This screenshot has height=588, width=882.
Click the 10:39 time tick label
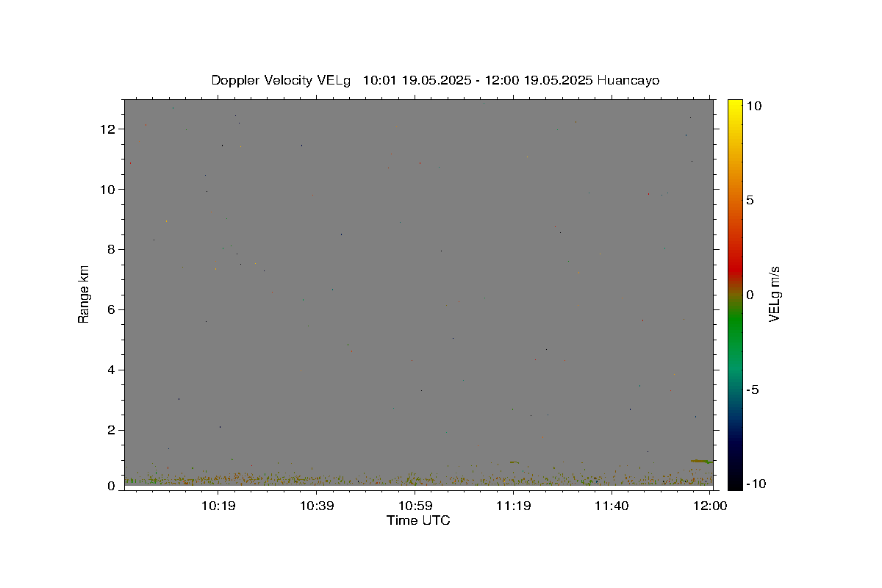(x=317, y=506)
